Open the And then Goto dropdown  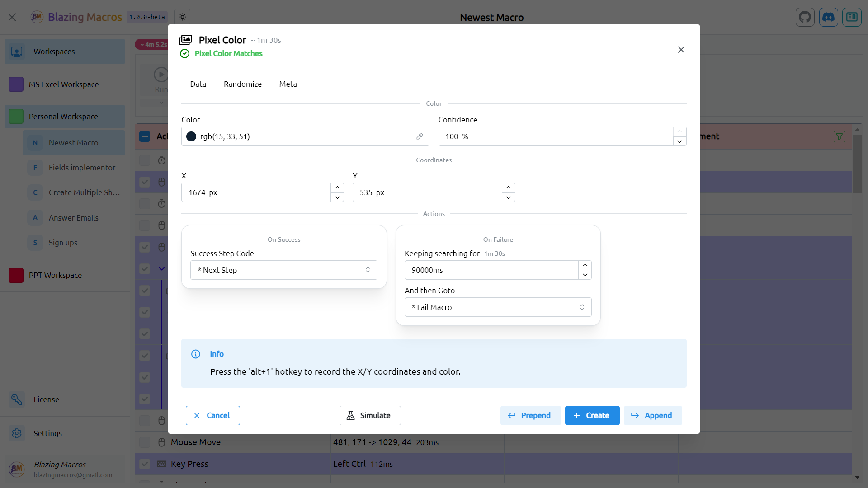(498, 307)
